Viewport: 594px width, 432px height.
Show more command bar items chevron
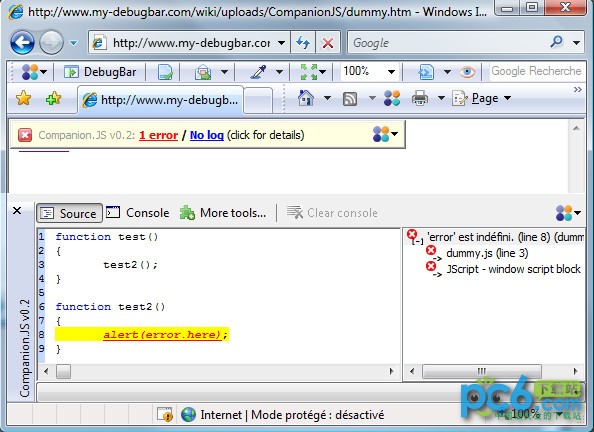pyautogui.click(x=577, y=89)
